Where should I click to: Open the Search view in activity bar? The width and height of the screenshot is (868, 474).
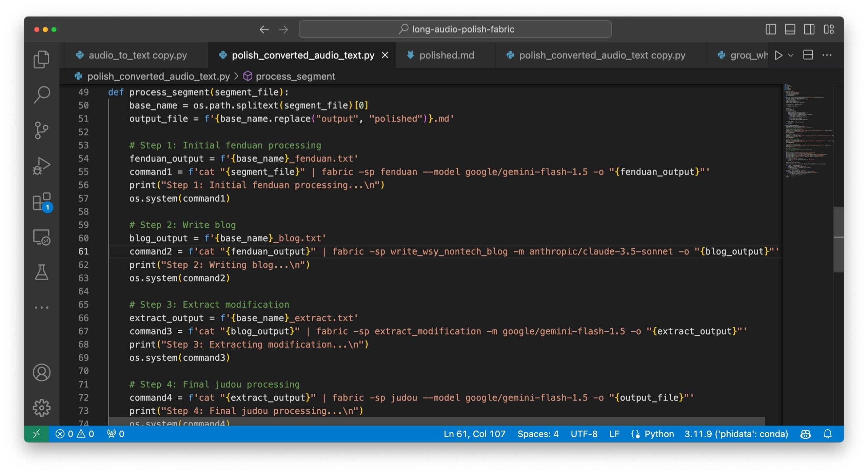point(41,95)
